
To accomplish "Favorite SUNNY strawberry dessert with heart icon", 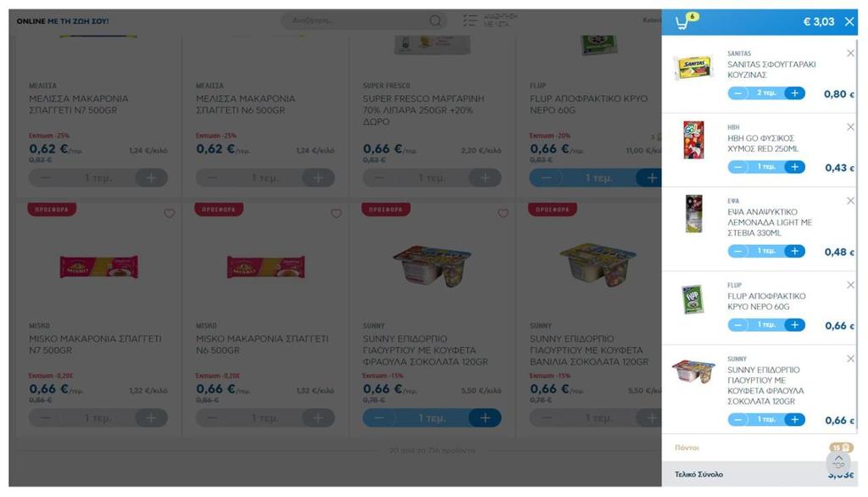I will pyautogui.click(x=503, y=214).
